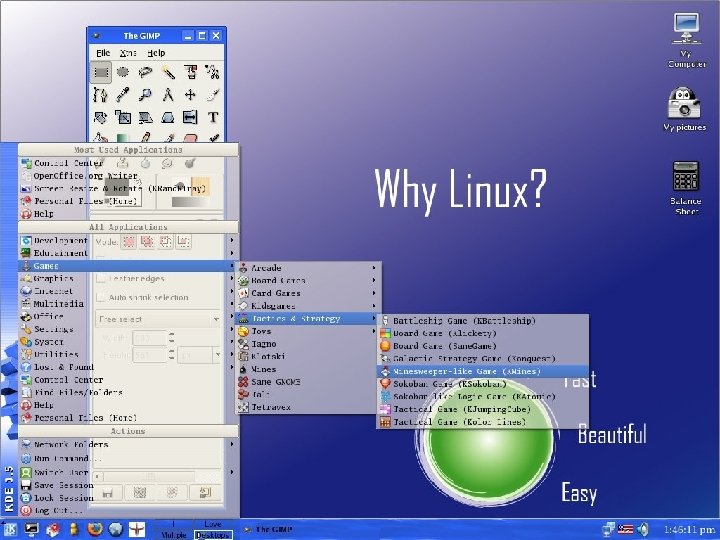Choose Lock Session in K menu

128,498
